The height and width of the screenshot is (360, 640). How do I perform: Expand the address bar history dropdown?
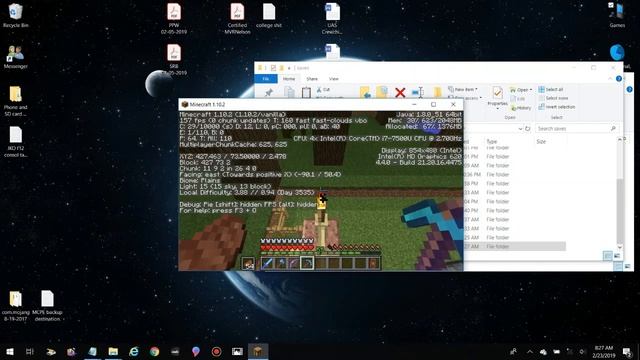coord(520,129)
